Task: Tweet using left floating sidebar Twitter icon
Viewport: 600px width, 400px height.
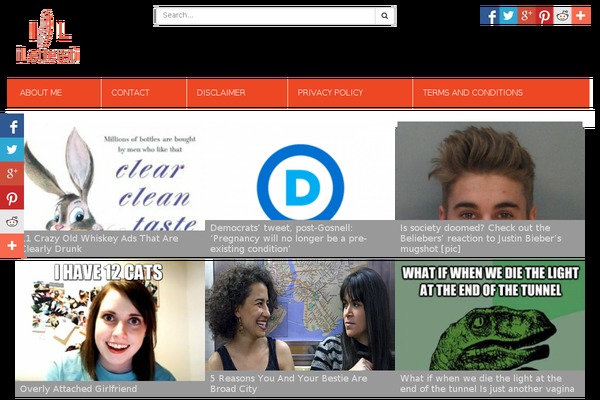Action: 12,150
